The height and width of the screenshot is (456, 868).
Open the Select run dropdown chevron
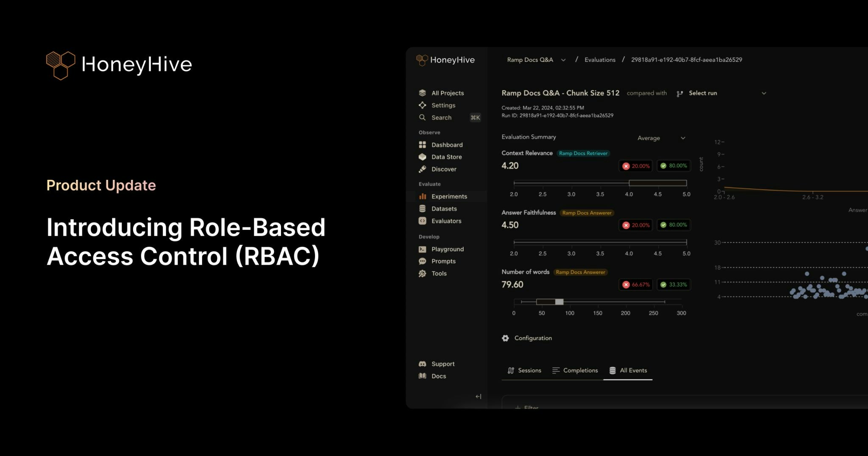click(x=764, y=93)
